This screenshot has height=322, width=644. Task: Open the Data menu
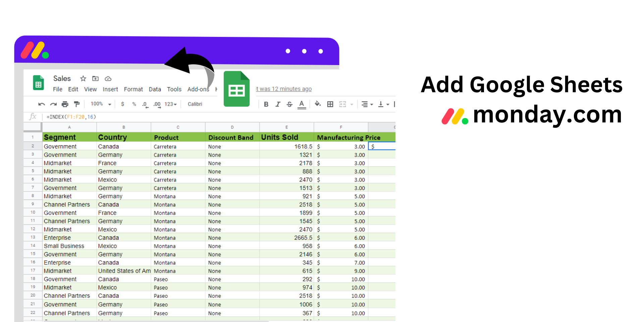[x=155, y=89]
